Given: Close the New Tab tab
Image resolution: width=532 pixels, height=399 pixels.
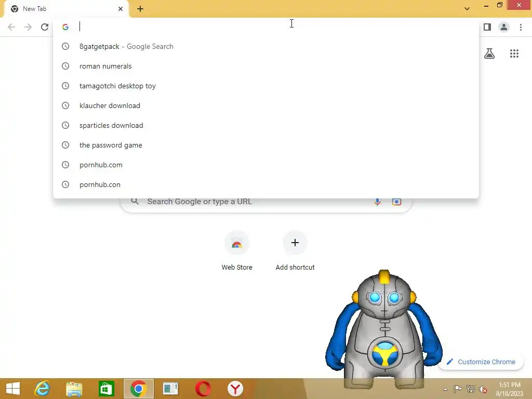Looking at the screenshot, I should click(121, 9).
